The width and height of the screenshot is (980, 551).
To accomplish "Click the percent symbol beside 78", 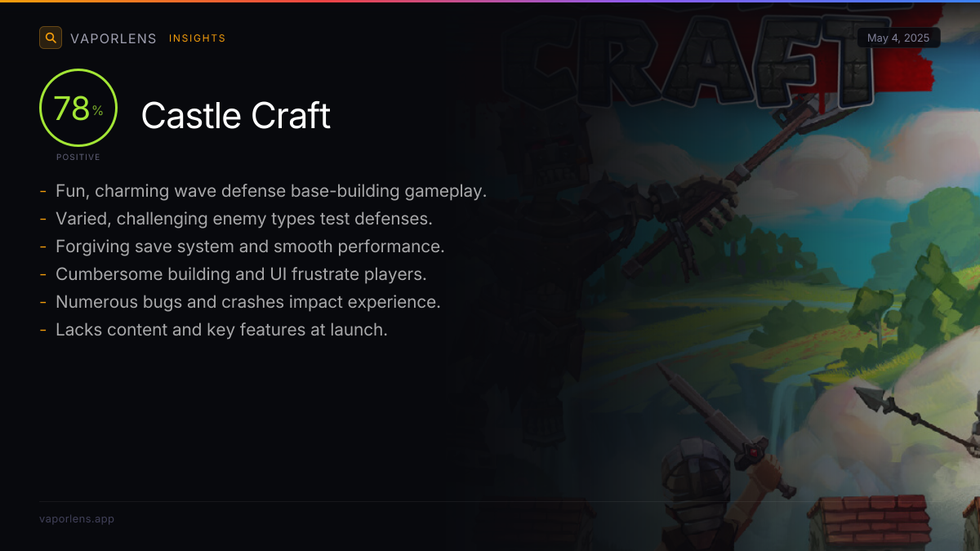I will coord(98,110).
